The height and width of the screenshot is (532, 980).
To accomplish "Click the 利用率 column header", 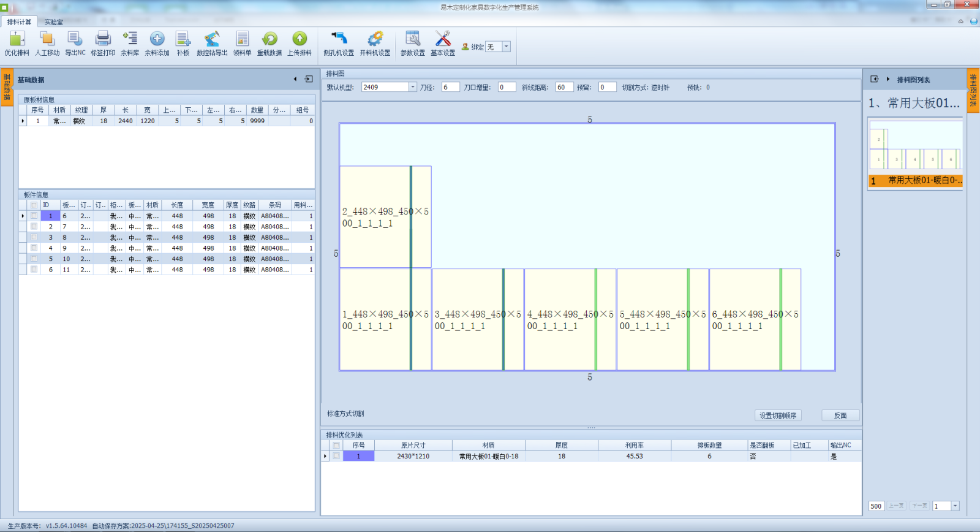I will (x=635, y=446).
